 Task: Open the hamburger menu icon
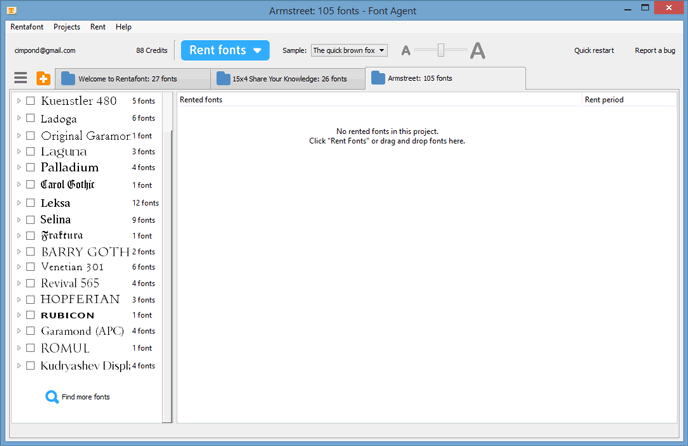tap(21, 78)
